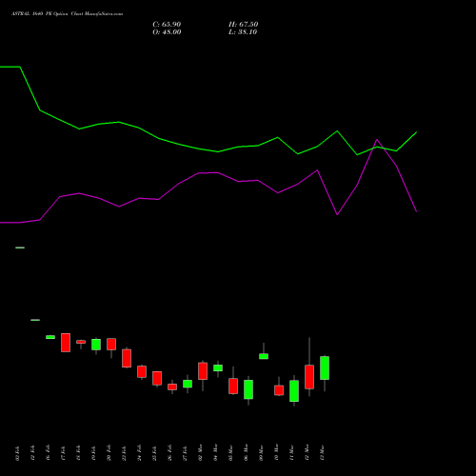Click the high value H: 67.50
This screenshot has width=476, height=476.
[243, 25]
